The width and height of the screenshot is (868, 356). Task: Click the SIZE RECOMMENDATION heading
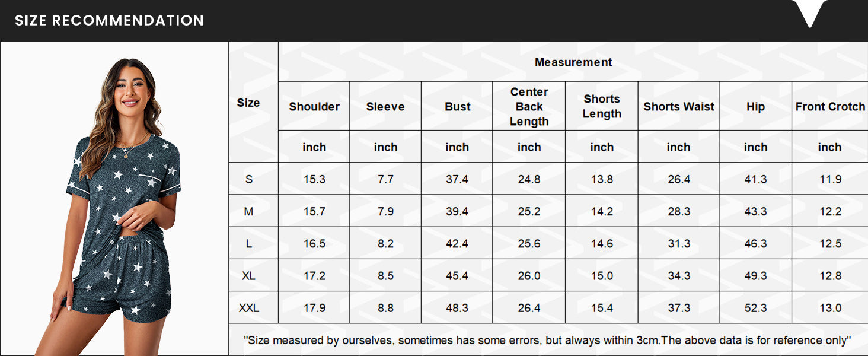point(109,20)
